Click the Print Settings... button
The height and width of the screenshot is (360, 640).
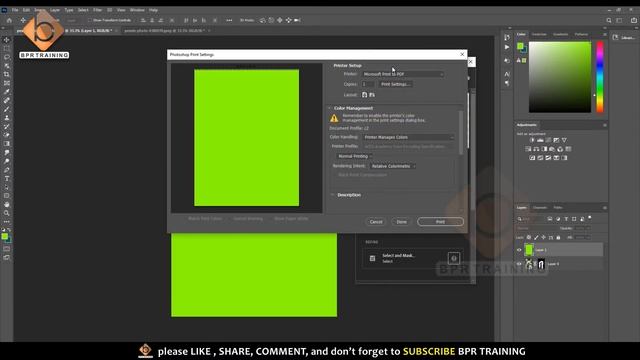pyautogui.click(x=395, y=84)
